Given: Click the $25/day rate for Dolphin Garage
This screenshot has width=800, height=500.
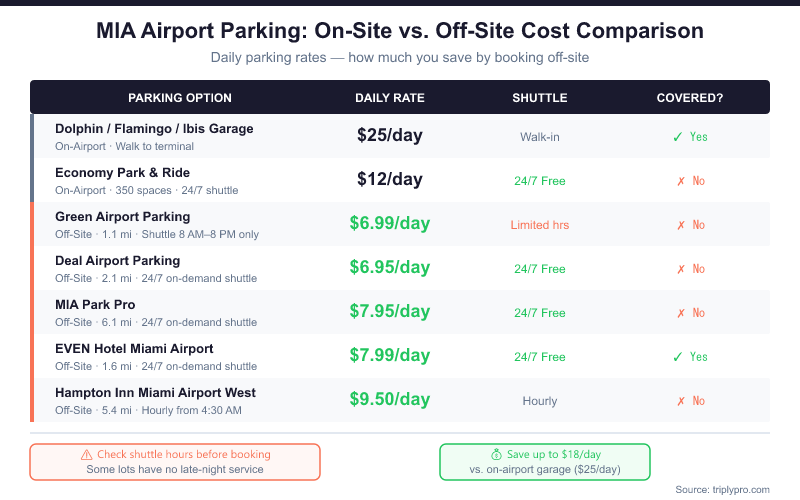Looking at the screenshot, I should [390, 136].
